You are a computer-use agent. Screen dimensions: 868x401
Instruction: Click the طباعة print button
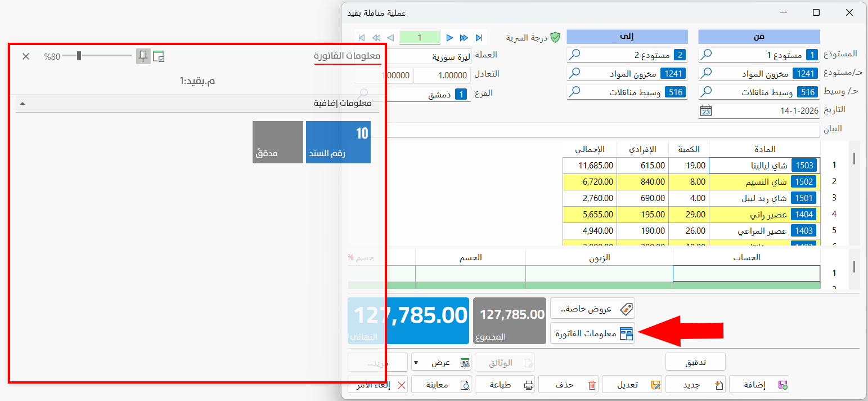coord(505,385)
